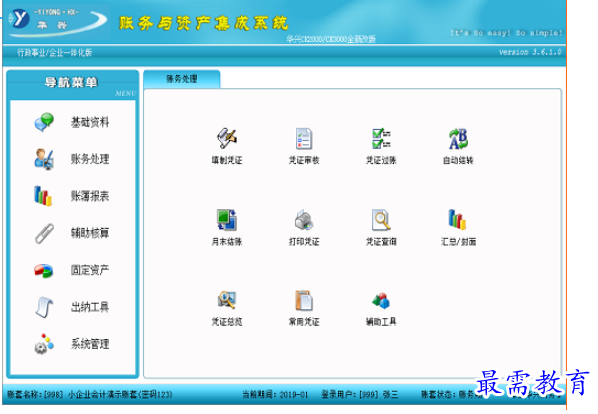Click the 账簿报表 books icon in sidebar
598x414 pixels.
43,196
